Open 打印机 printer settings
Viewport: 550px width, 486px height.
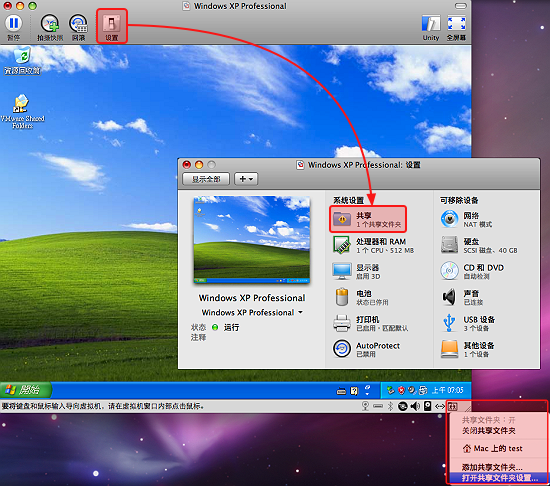click(370, 323)
